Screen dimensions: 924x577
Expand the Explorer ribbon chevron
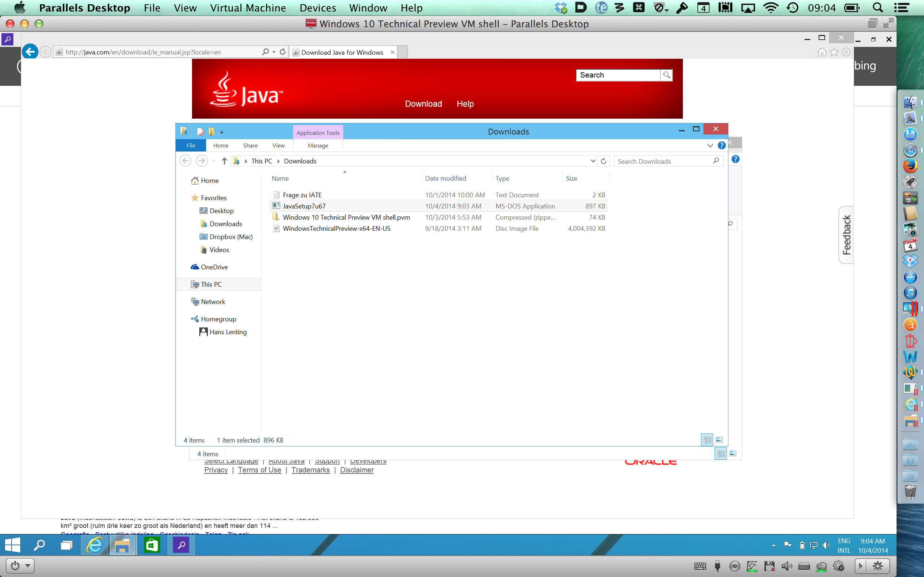(x=710, y=145)
